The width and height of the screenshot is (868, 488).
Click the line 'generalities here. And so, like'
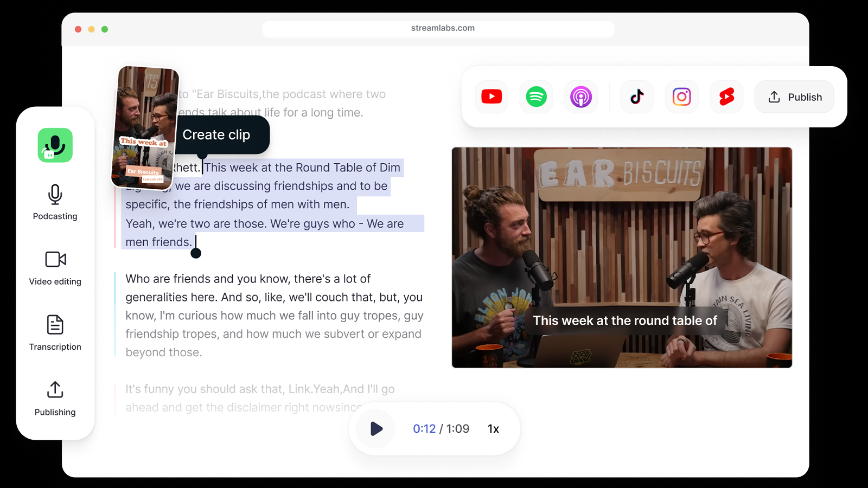tap(274, 297)
